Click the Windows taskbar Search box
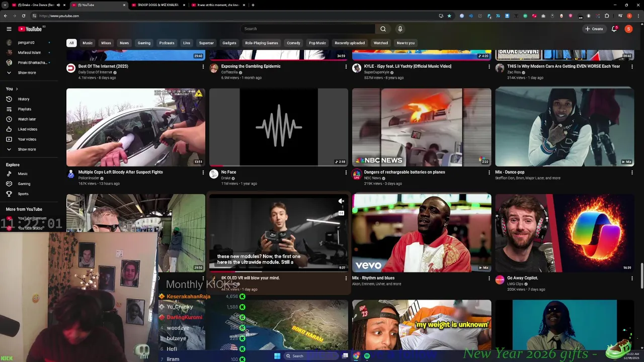This screenshot has height=362, width=644. 311,356
